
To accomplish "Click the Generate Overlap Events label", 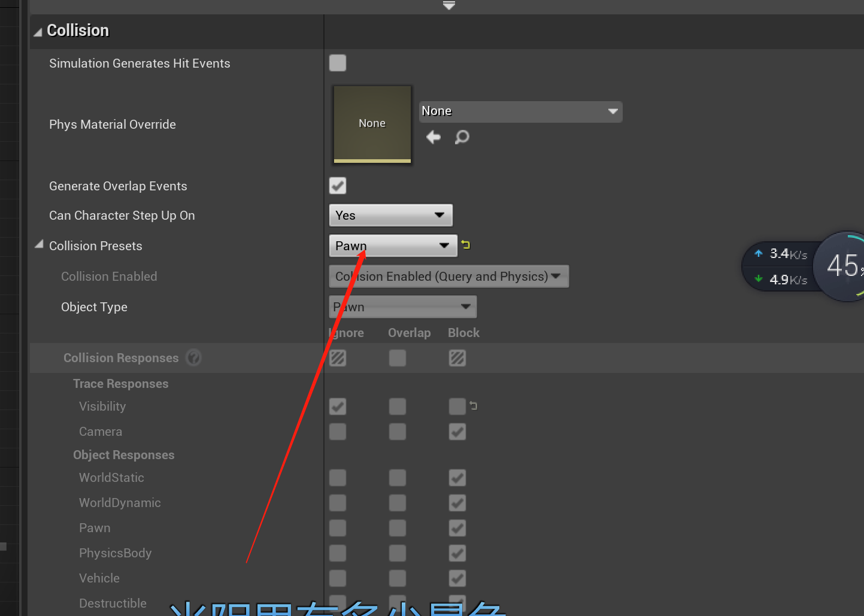I will (x=118, y=186).
